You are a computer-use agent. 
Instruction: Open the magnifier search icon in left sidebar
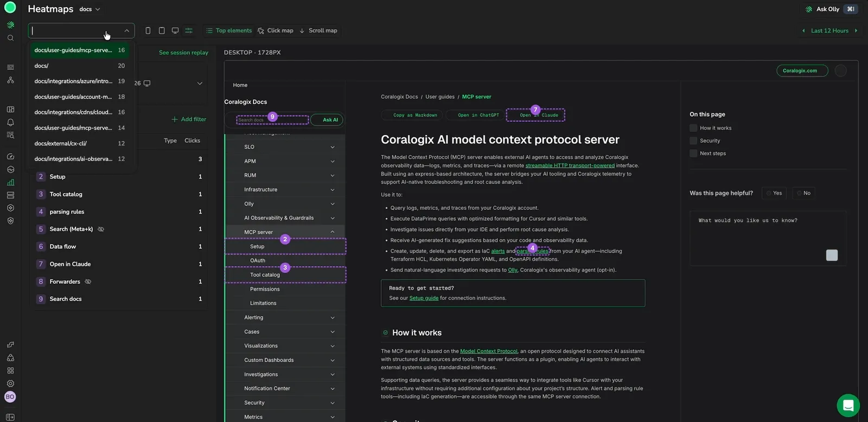10,38
